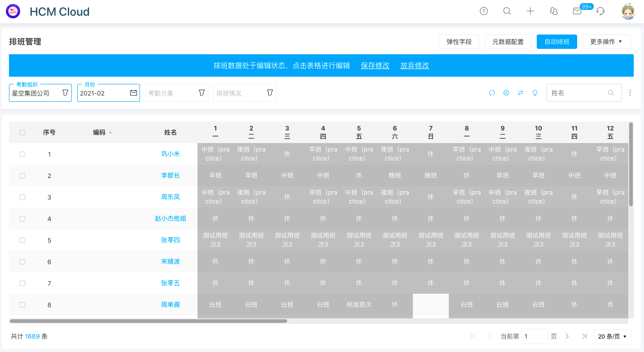Click filter funnel in 考勤方案 field
Screen dimensions: 644x352
202,92
